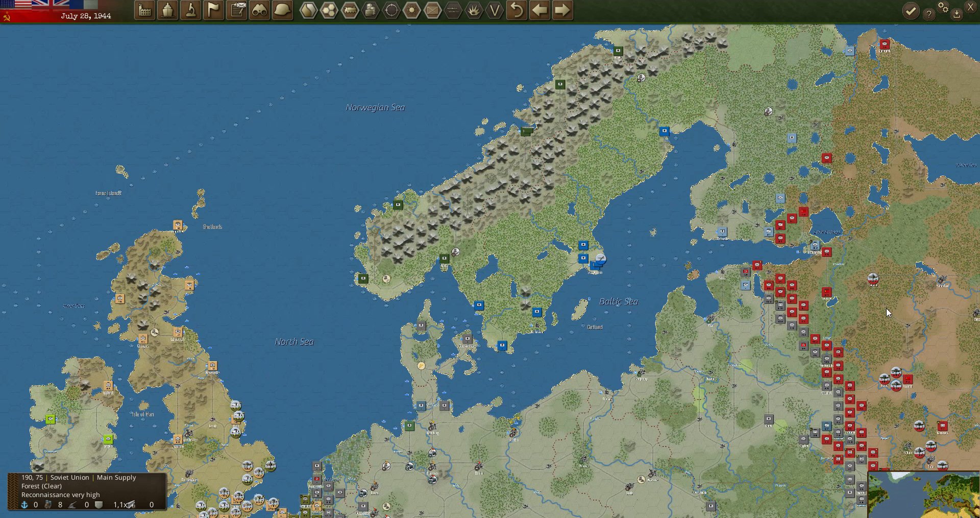The image size is (980, 518).
Task: Open the binoculars war map view
Action: click(x=259, y=10)
